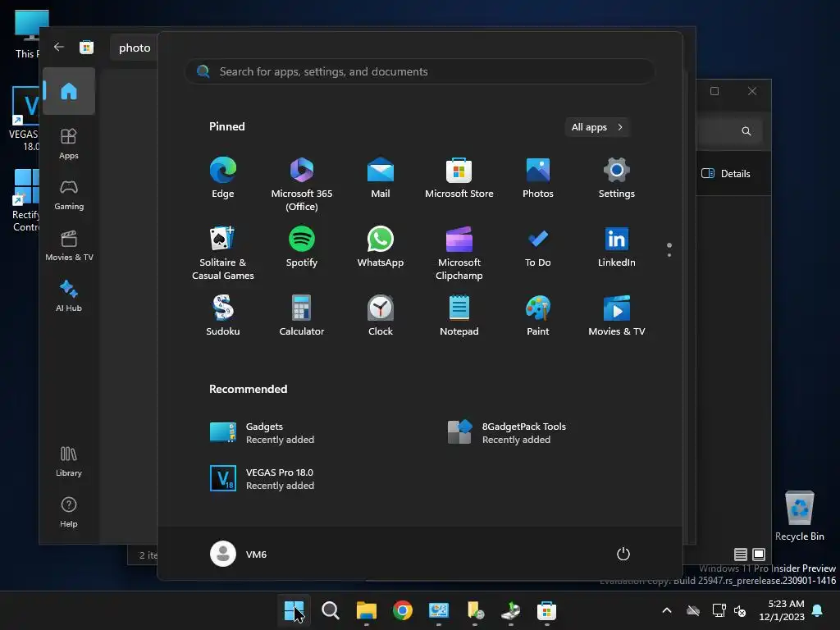This screenshot has height=630, width=840.
Task: Open LinkedIn app
Action: pyautogui.click(x=617, y=247)
